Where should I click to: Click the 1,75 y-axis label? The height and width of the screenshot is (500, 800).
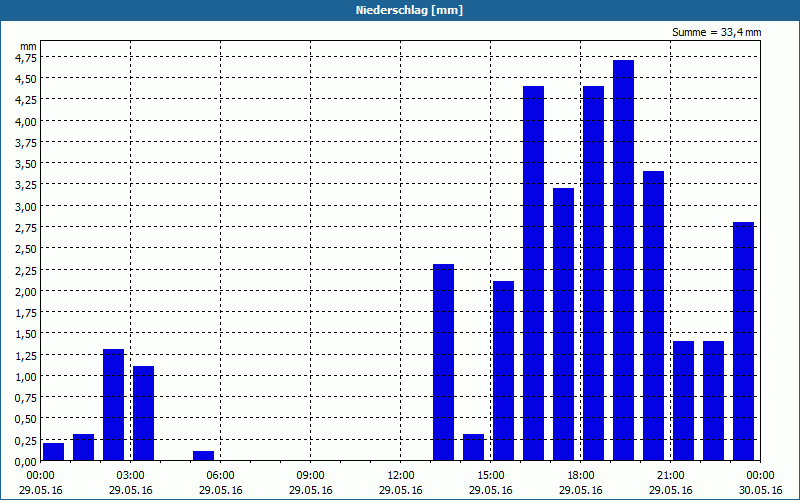26,313
